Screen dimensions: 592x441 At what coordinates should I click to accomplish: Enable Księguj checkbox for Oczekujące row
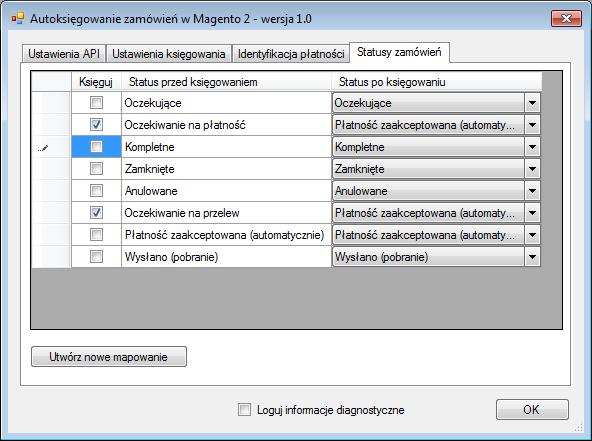pyautogui.click(x=96, y=103)
